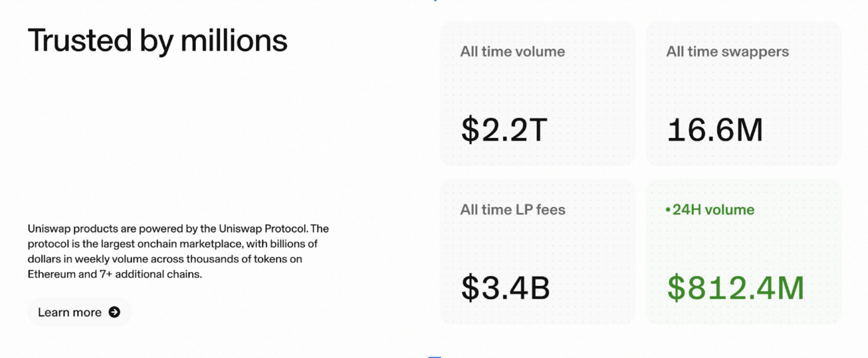Click the blue marker at top edge
The height and width of the screenshot is (358, 868).
(x=435, y=1)
